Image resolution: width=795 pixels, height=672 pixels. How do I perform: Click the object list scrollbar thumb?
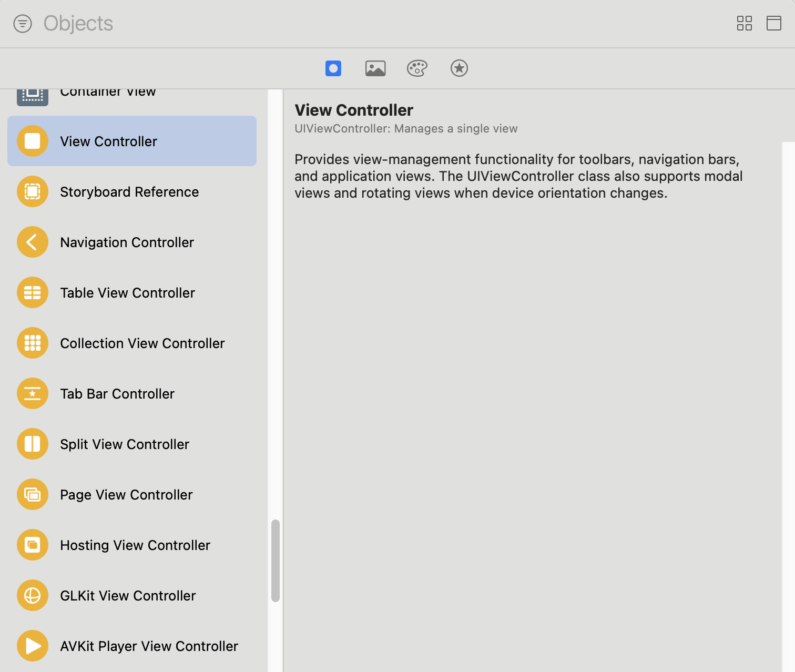pos(275,561)
